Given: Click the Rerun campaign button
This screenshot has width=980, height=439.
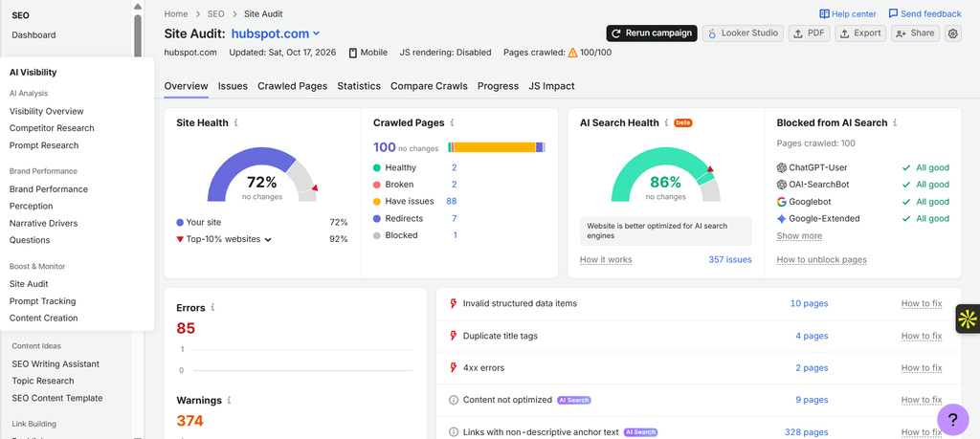Looking at the screenshot, I should pyautogui.click(x=652, y=33).
